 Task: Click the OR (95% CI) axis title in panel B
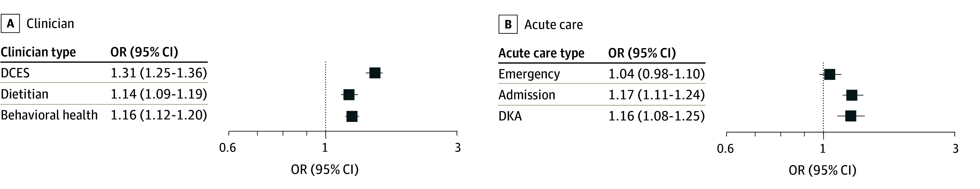click(822, 170)
